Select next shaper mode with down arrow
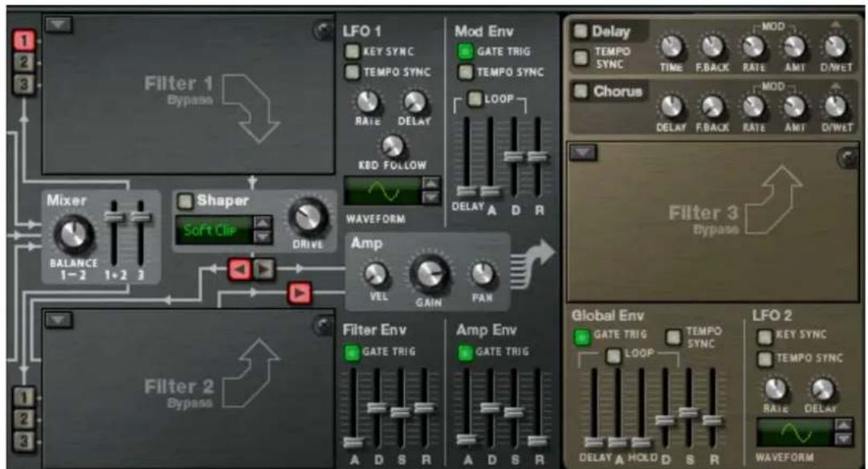Screen dimensions: 868x469 [x=263, y=237]
